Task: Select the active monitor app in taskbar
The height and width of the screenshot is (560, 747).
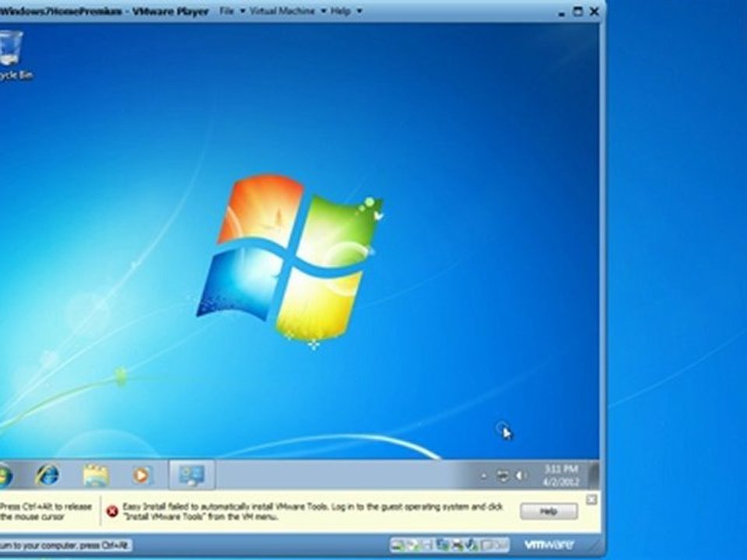Action: (x=192, y=474)
